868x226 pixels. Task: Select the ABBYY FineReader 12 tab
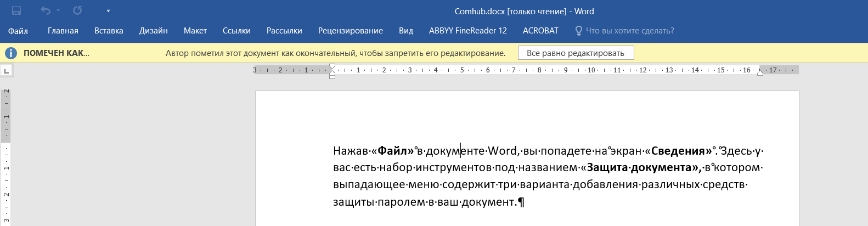[x=467, y=31]
